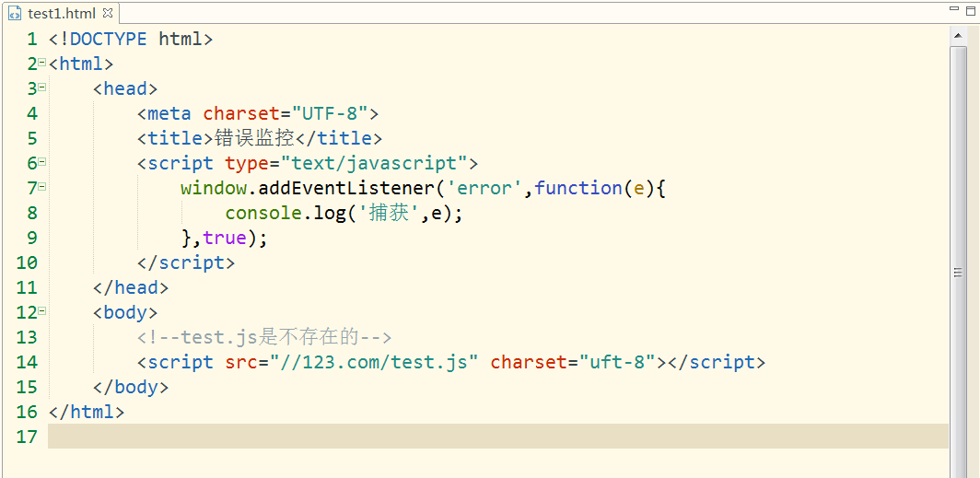The width and height of the screenshot is (980, 478).
Task: Collapse the addEventListener function on line 7
Action: pyautogui.click(x=42, y=187)
